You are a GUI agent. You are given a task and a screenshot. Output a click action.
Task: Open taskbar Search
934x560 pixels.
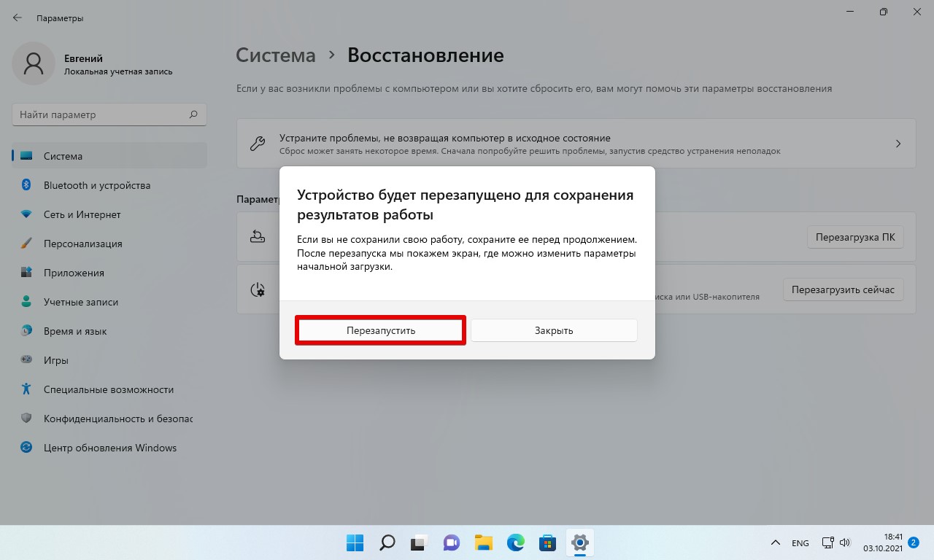[x=387, y=542]
